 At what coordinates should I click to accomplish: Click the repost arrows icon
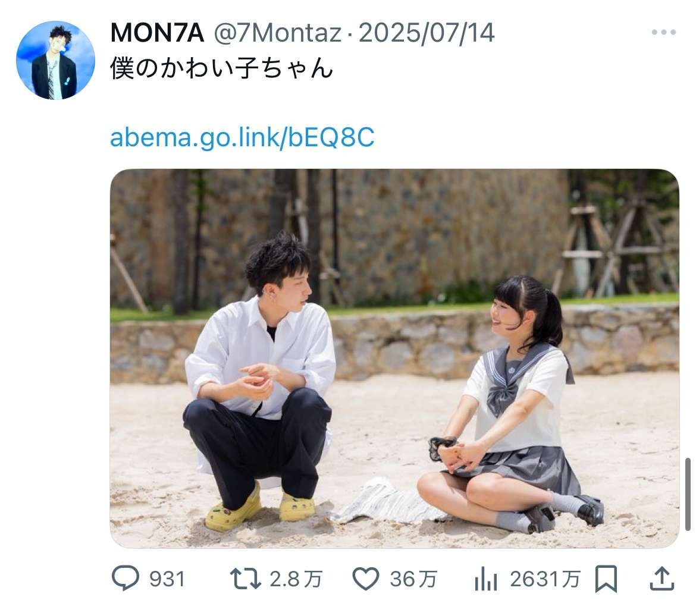coord(245,579)
